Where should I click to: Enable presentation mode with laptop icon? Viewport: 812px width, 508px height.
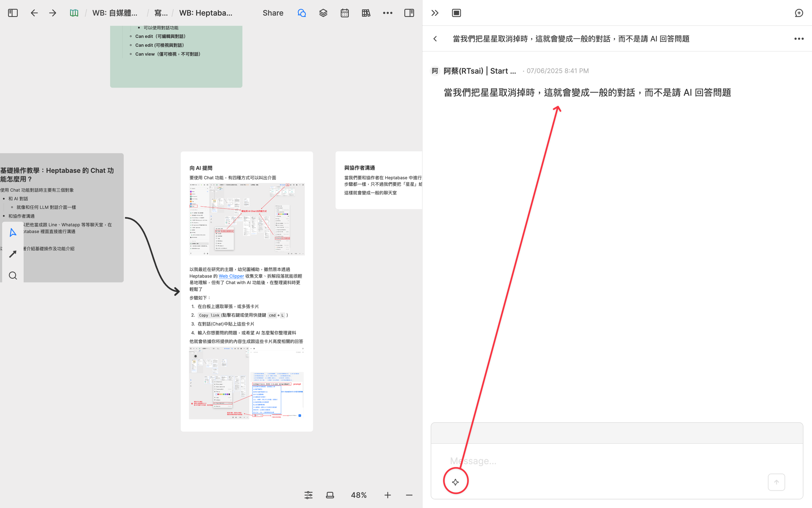(330, 495)
